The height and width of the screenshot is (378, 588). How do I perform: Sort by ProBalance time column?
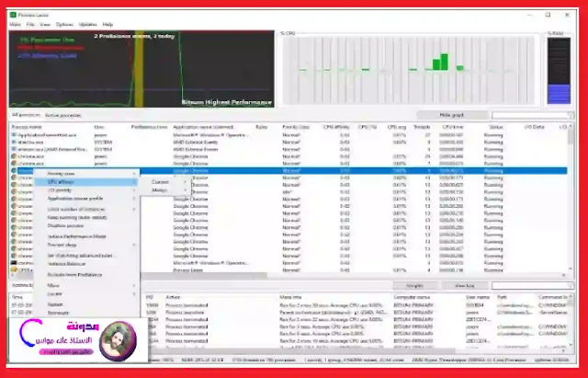tap(149, 127)
